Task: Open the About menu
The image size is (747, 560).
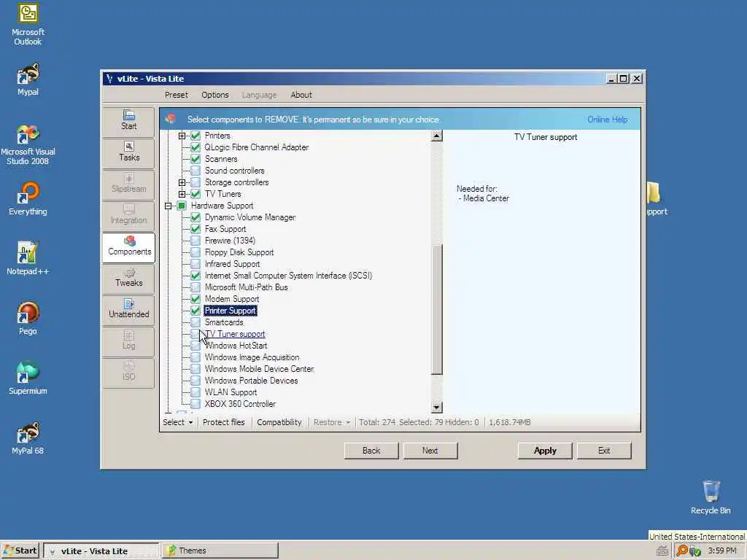Action: [x=301, y=95]
